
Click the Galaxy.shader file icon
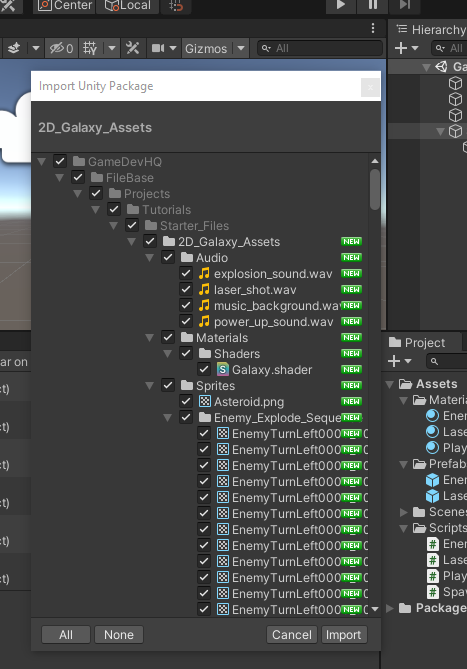coord(222,369)
